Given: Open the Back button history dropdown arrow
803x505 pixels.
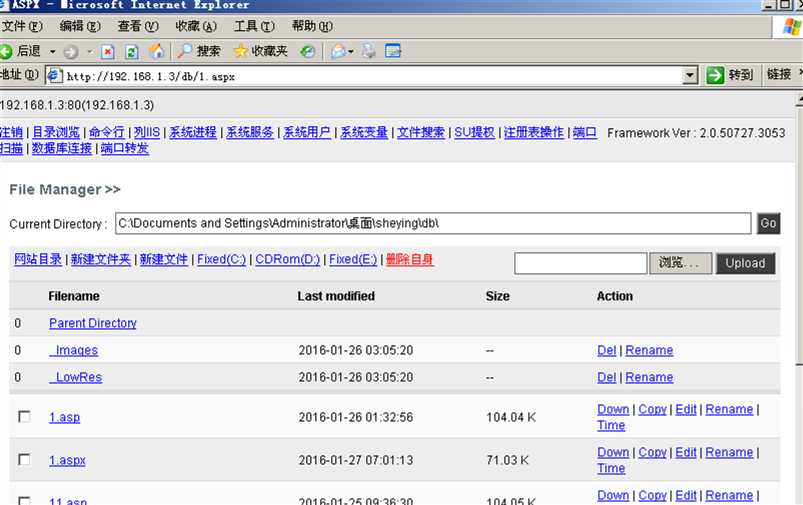Looking at the screenshot, I should click(52, 52).
